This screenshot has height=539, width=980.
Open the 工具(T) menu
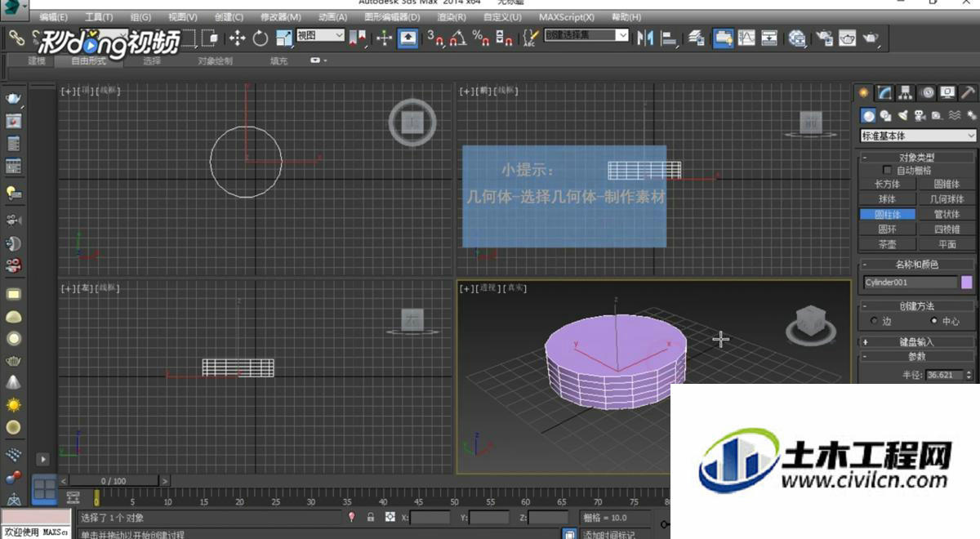click(99, 17)
